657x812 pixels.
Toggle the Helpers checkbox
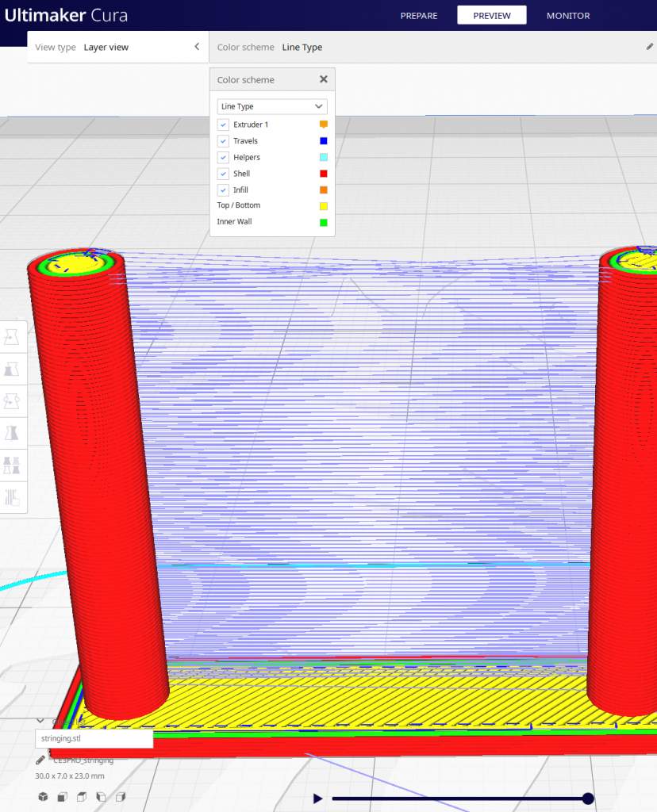pos(224,157)
